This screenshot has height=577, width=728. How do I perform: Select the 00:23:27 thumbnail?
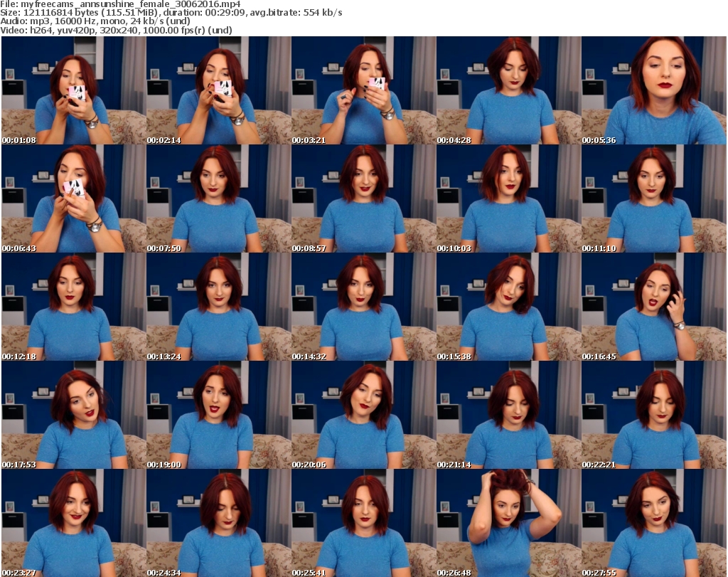(74, 523)
